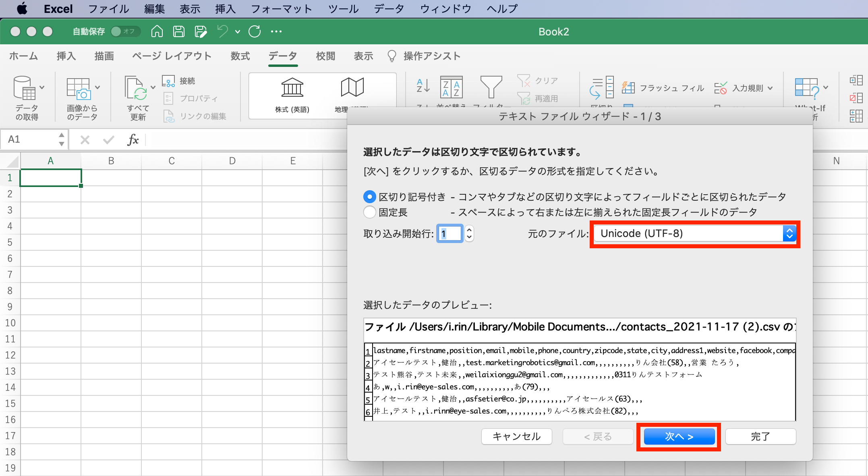Click Data from Picture (画像からのデータ) icon
The width and height of the screenshot is (868, 476).
tap(79, 89)
